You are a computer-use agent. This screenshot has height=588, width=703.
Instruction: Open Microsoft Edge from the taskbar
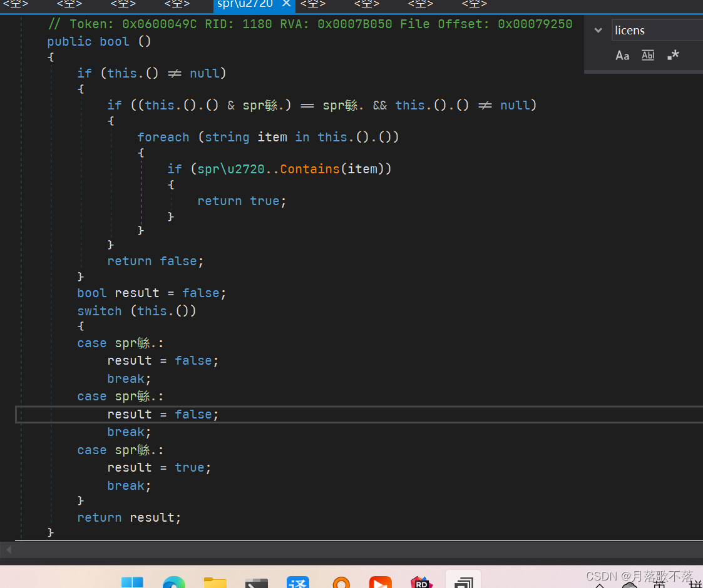(174, 582)
